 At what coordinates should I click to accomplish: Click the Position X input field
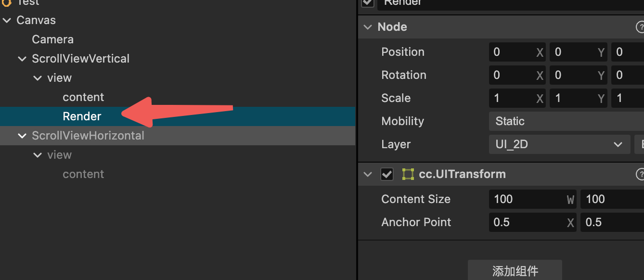pos(513,52)
